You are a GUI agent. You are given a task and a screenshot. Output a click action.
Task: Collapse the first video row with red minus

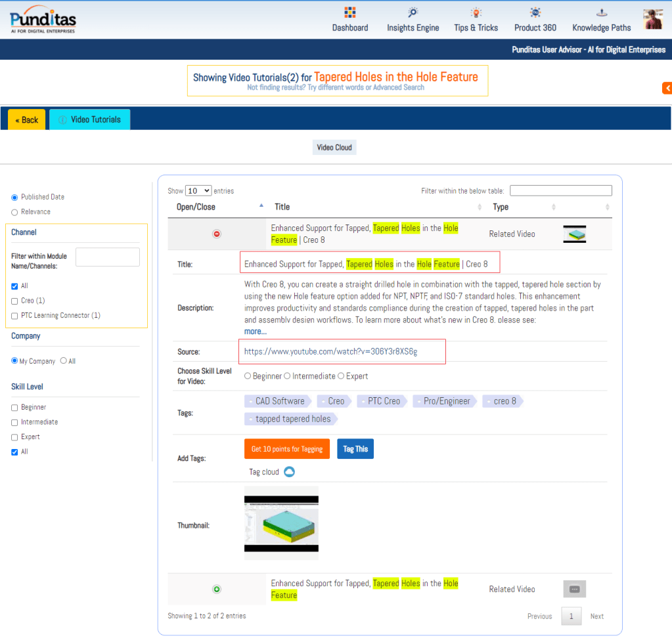[x=217, y=234]
